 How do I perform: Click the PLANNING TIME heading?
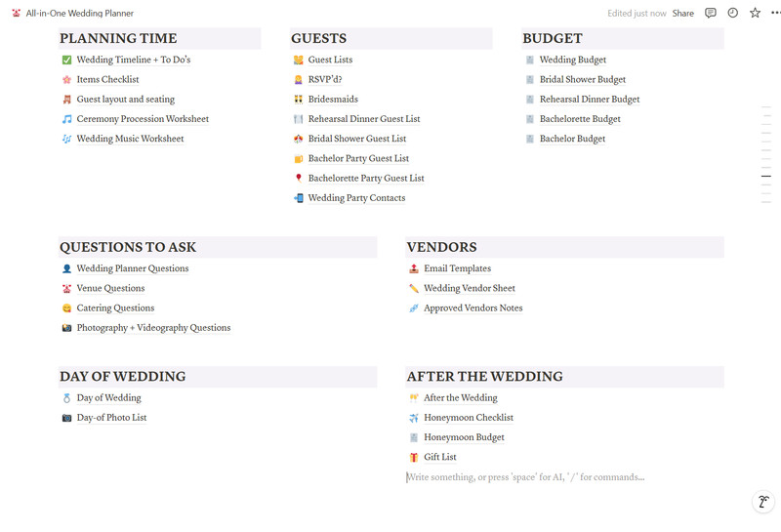pos(118,38)
